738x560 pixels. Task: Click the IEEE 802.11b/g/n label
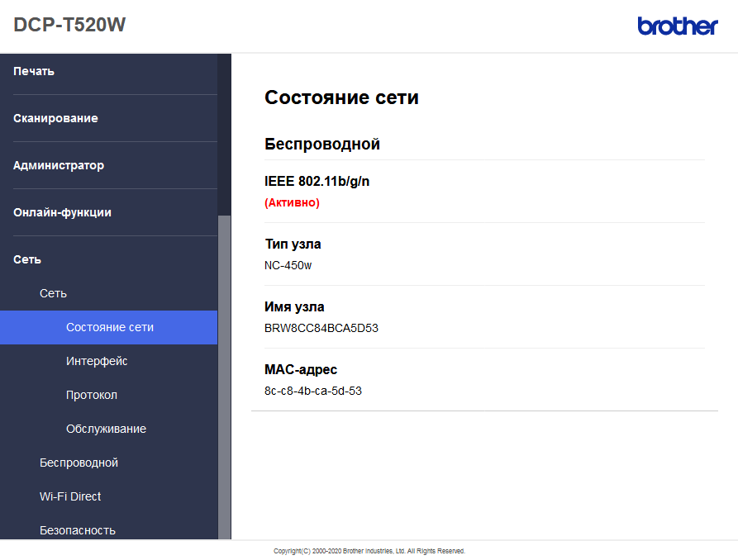pos(317,181)
